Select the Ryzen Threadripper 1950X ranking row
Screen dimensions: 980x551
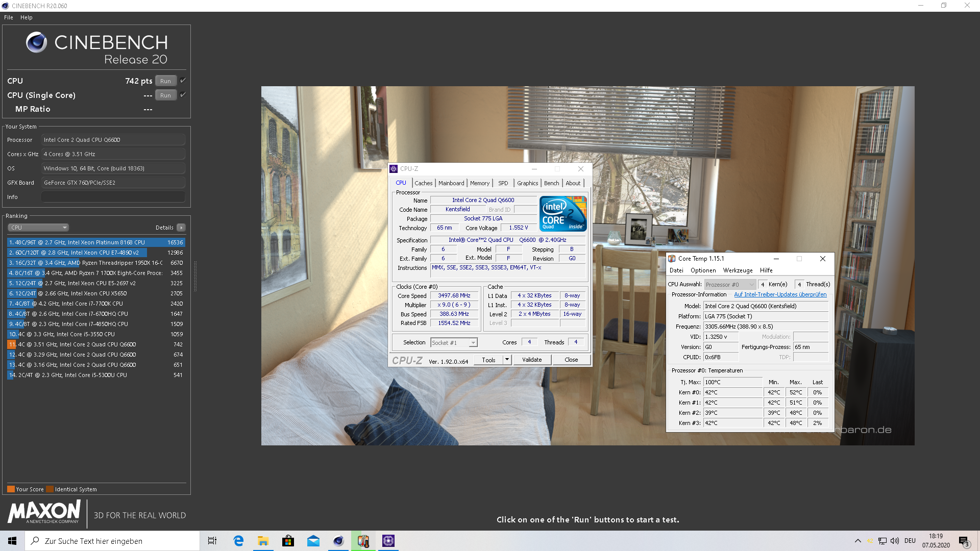pyautogui.click(x=96, y=263)
